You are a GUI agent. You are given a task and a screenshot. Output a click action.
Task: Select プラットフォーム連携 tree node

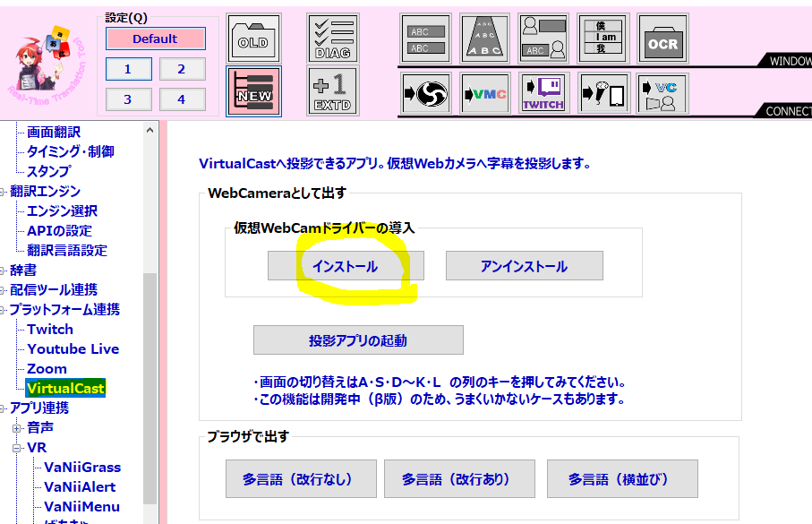pyautogui.click(x=64, y=309)
